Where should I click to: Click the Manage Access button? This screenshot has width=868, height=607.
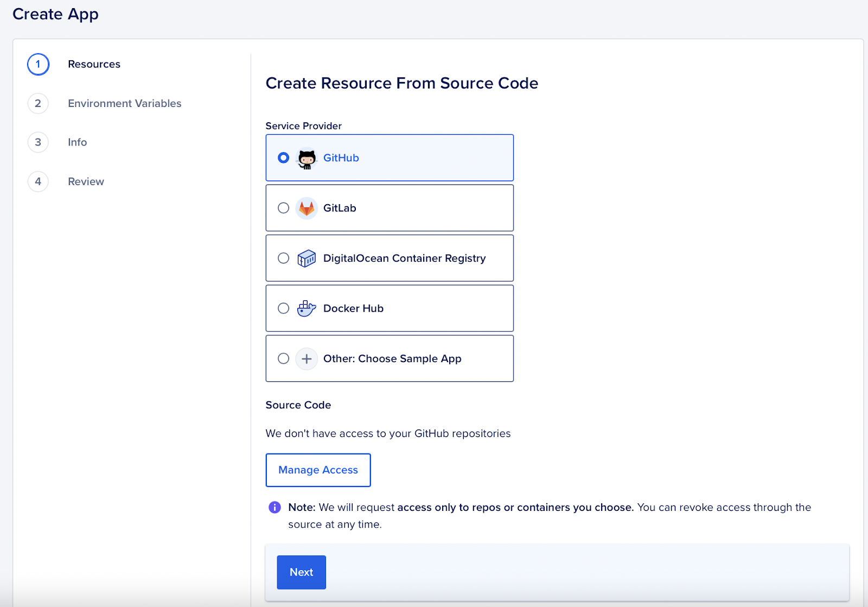tap(318, 470)
